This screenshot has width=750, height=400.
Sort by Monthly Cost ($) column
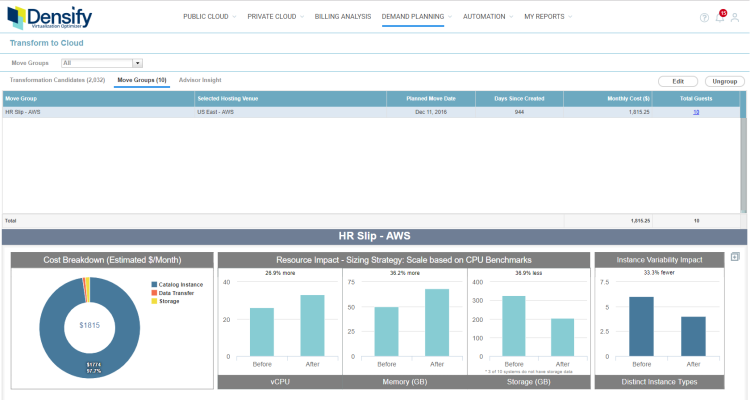pos(608,99)
